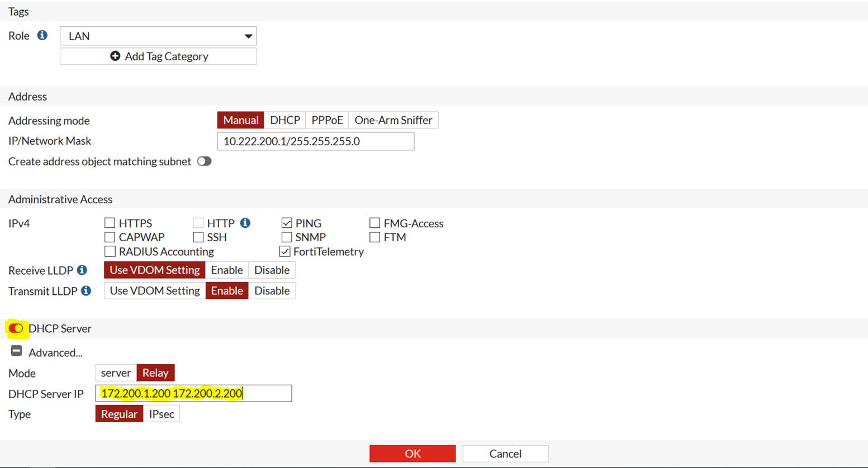Set Transmit LLDP to Use VDOM Setting
The image size is (868, 468).
154,290
